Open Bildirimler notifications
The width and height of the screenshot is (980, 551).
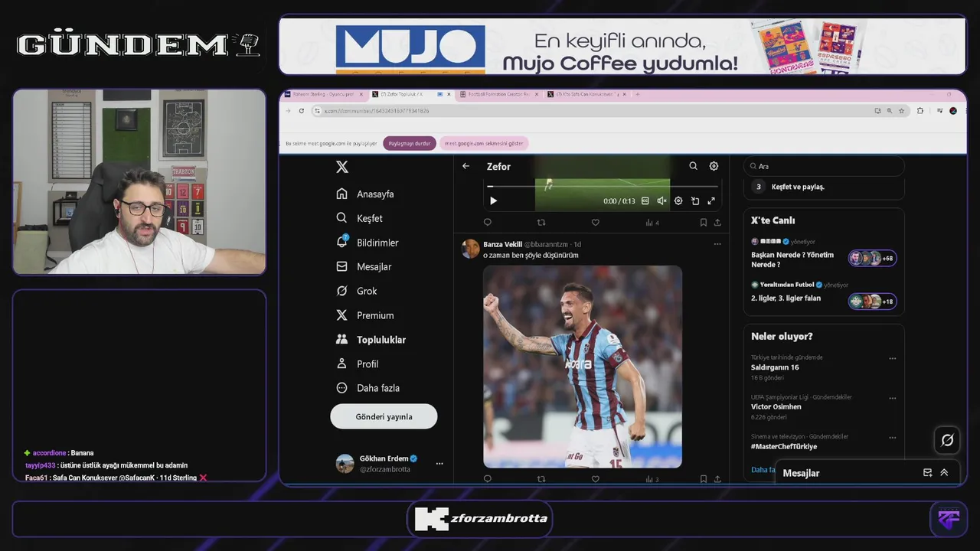[367, 243]
